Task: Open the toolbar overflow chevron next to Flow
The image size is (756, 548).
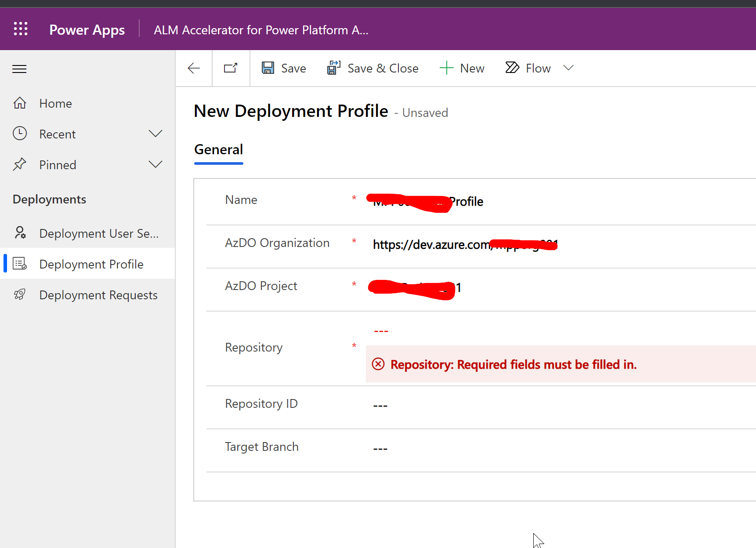Action: tap(568, 68)
